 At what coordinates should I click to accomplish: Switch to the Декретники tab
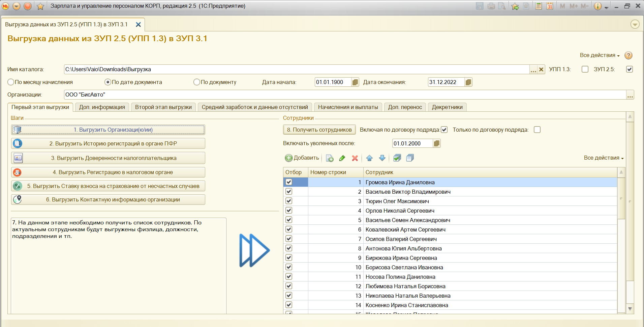tap(447, 107)
